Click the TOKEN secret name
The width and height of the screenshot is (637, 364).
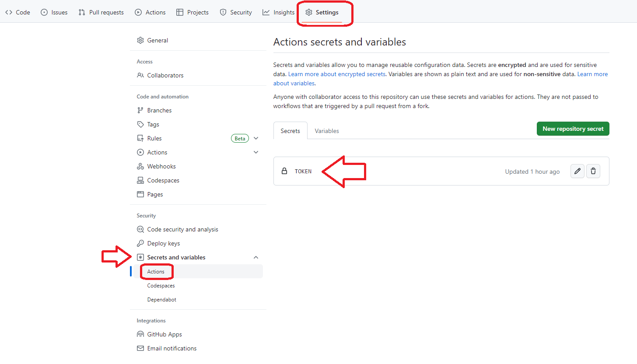tap(303, 171)
